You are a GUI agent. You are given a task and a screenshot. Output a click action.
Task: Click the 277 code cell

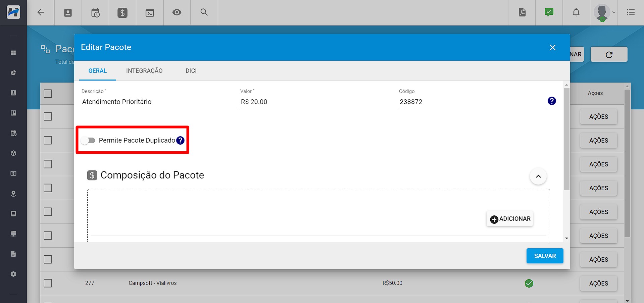click(90, 283)
